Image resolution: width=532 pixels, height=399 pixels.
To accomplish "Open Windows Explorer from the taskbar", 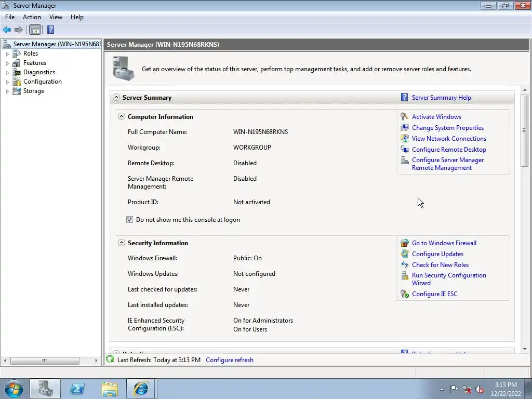I will (x=110, y=389).
